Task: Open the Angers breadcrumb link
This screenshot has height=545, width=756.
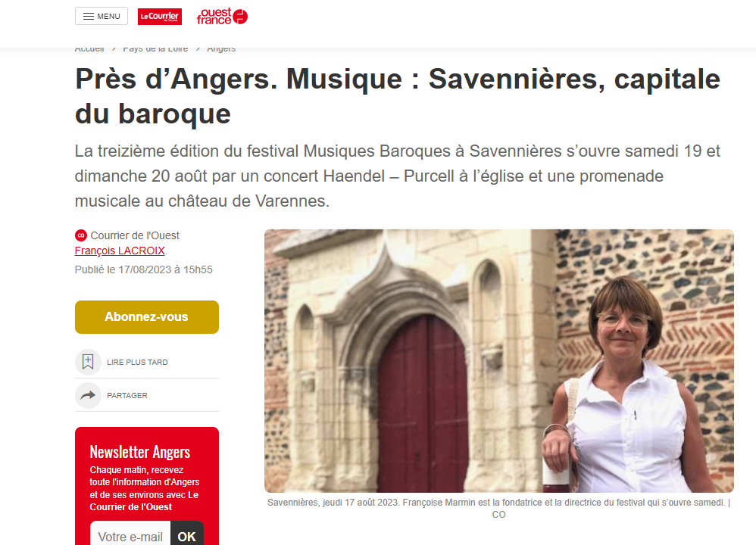Action: (x=221, y=49)
